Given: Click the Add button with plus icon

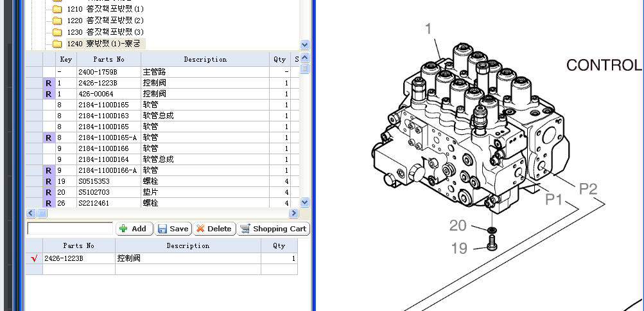Looking at the screenshot, I should 134,229.
